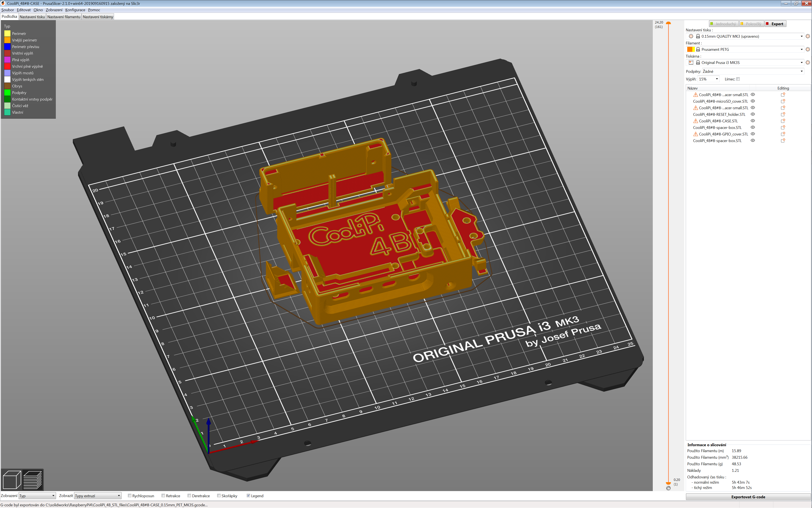Click printer icon inside Tiskárna preset box
Image resolution: width=812 pixels, height=508 pixels.
pos(691,62)
